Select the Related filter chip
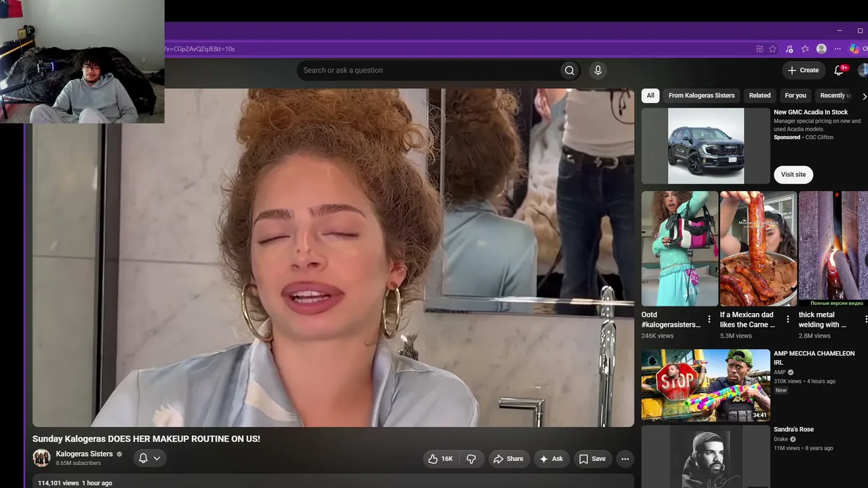 (759, 96)
